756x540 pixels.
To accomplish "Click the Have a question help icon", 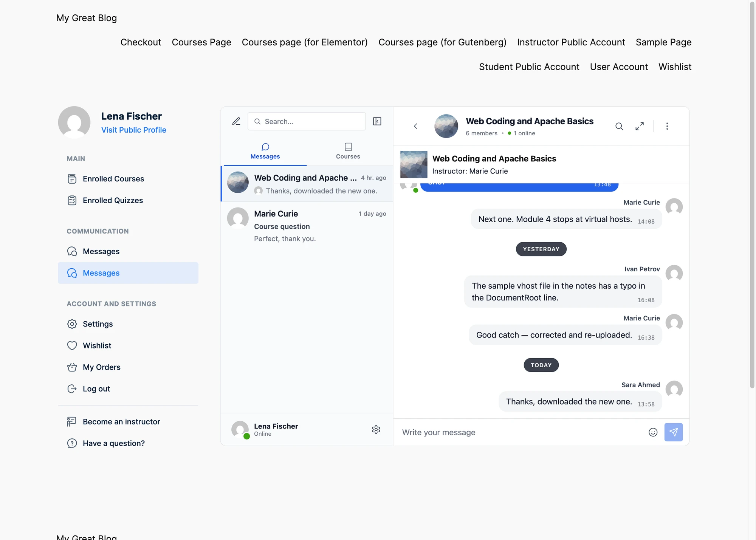I will pyautogui.click(x=72, y=443).
